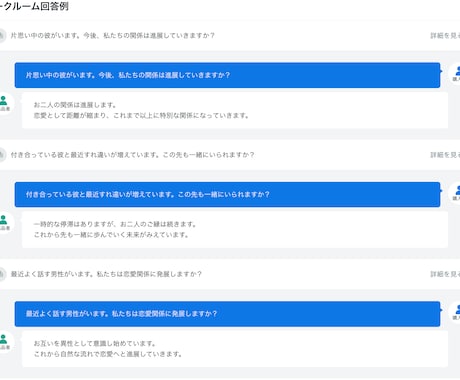Click reply text お互いを異性として意識し始めています
460x380 pixels.
(x=95, y=344)
